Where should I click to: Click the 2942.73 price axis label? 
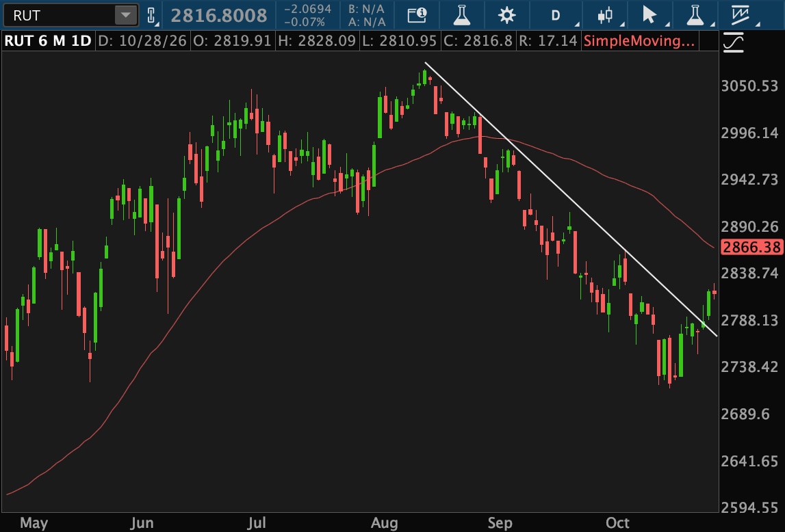pos(749,180)
